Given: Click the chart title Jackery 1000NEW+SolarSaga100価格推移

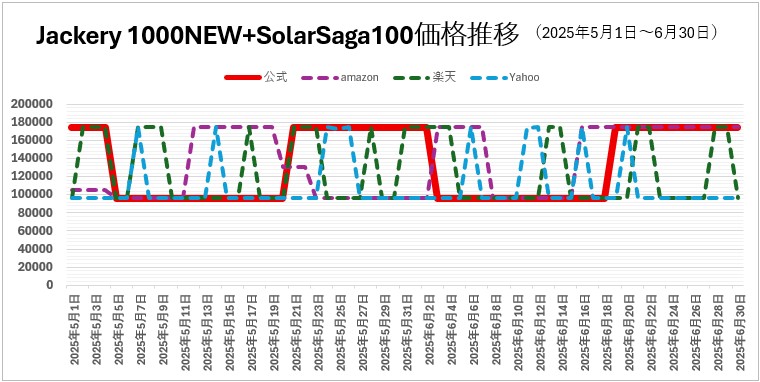Looking at the screenshot, I should click(278, 35).
